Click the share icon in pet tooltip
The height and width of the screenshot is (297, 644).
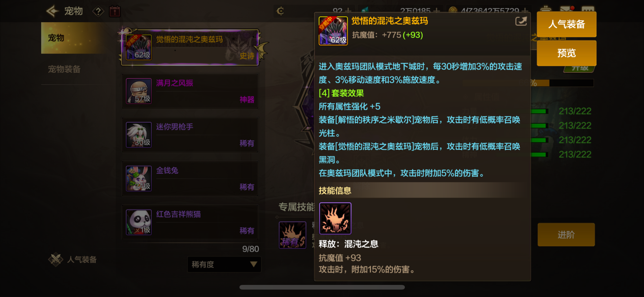point(521,21)
